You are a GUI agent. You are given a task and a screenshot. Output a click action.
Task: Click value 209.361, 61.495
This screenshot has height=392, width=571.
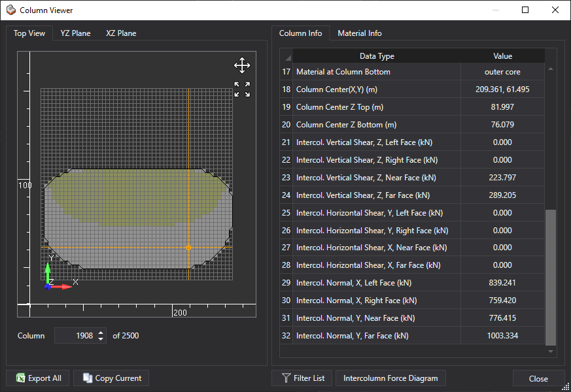[502, 89]
